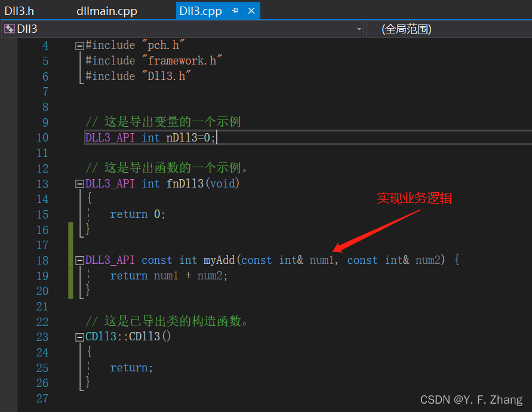Click line number 18 in the gutter

coord(43,261)
